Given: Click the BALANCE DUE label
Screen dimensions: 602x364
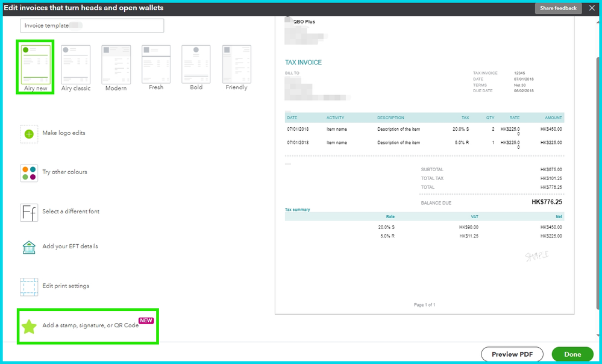Looking at the screenshot, I should pos(436,203).
